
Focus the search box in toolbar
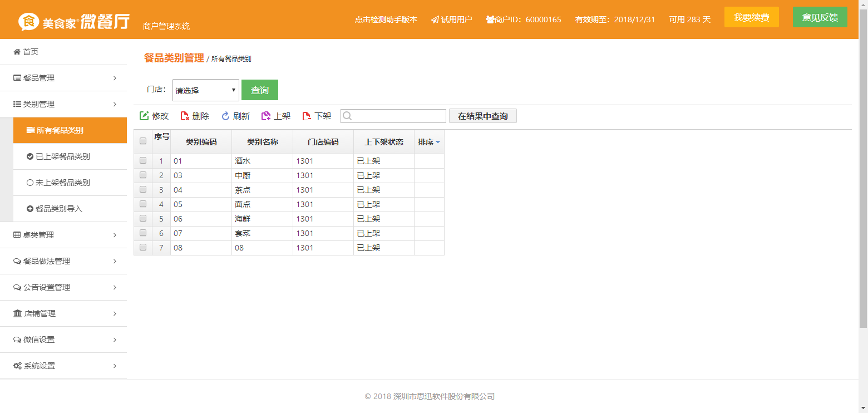pyautogui.click(x=398, y=116)
